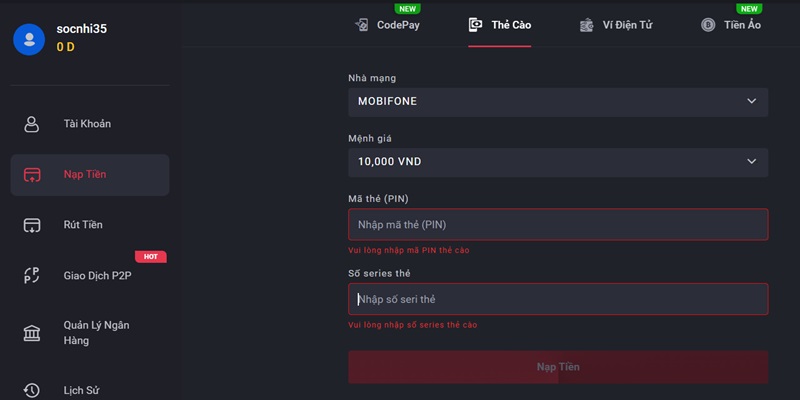Expand the chevron on the MOBIFONE selector
Viewport: 800px width, 400px height.
pos(752,101)
